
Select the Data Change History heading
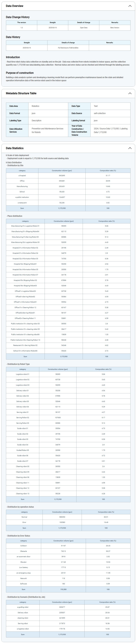point(18,17)
